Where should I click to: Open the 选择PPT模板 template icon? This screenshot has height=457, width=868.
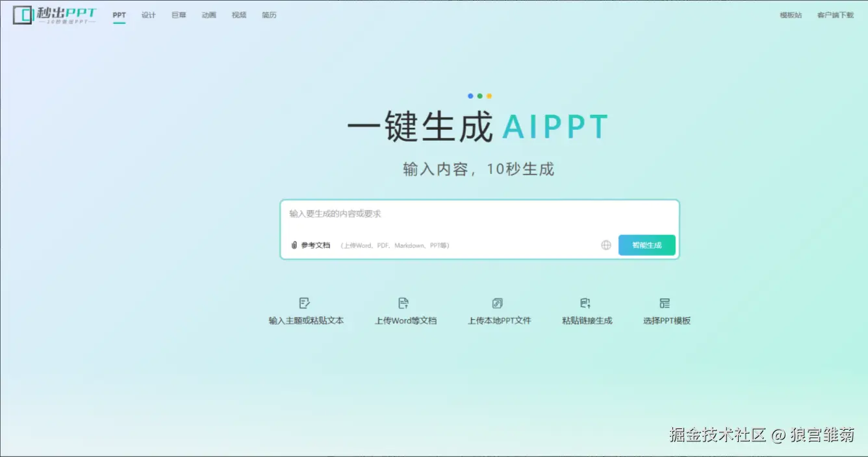click(665, 303)
